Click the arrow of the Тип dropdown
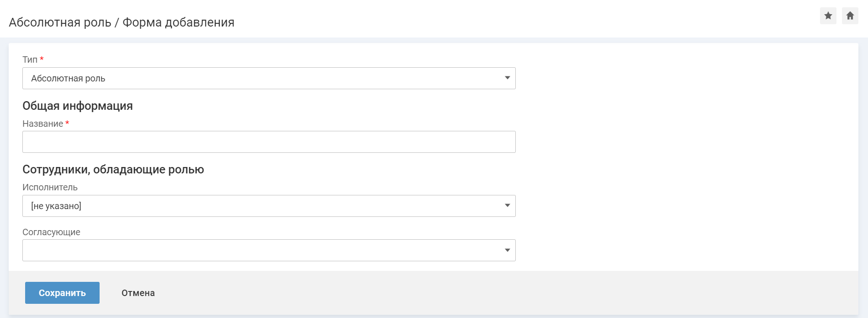The width and height of the screenshot is (868, 318). [x=507, y=78]
